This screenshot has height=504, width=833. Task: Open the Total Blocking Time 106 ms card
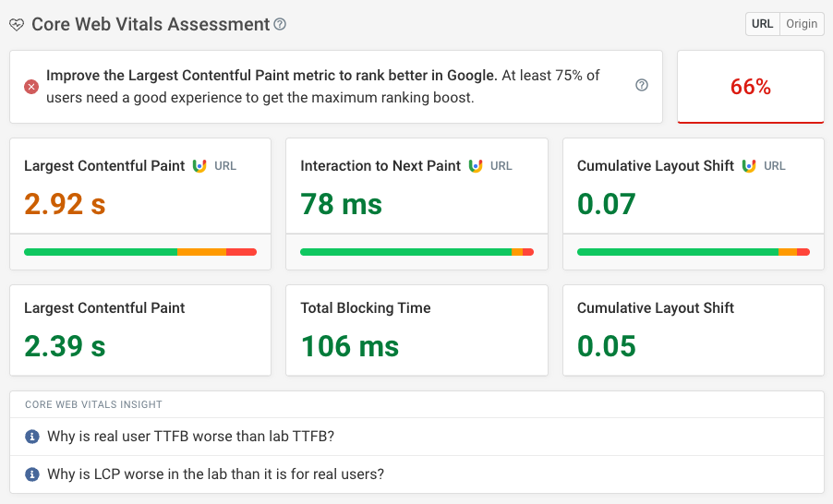point(416,330)
